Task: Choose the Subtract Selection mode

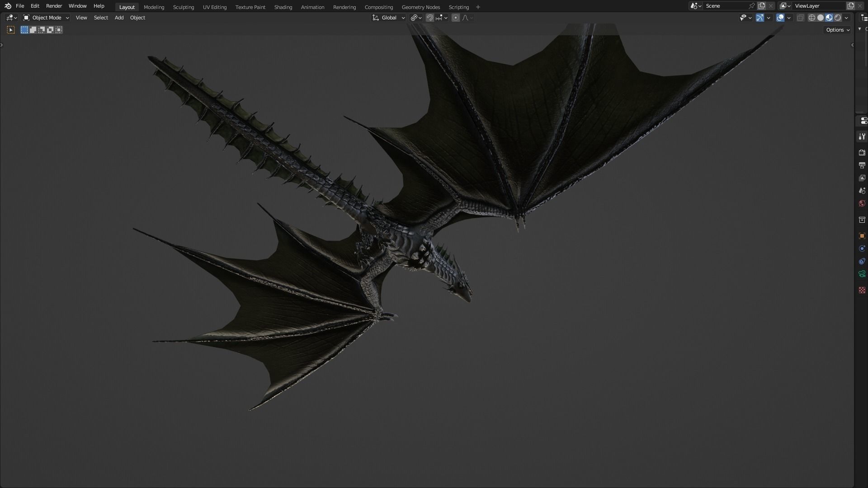Action: coord(42,30)
